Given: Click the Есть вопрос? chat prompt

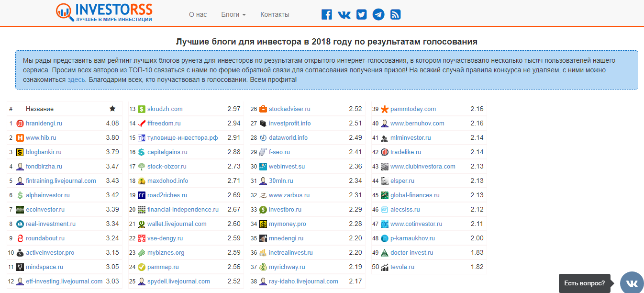Looking at the screenshot, I should click(x=584, y=283).
